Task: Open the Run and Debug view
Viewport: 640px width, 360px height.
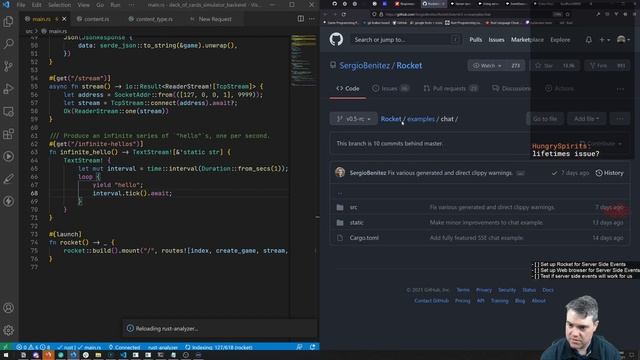Action: click(x=8, y=89)
